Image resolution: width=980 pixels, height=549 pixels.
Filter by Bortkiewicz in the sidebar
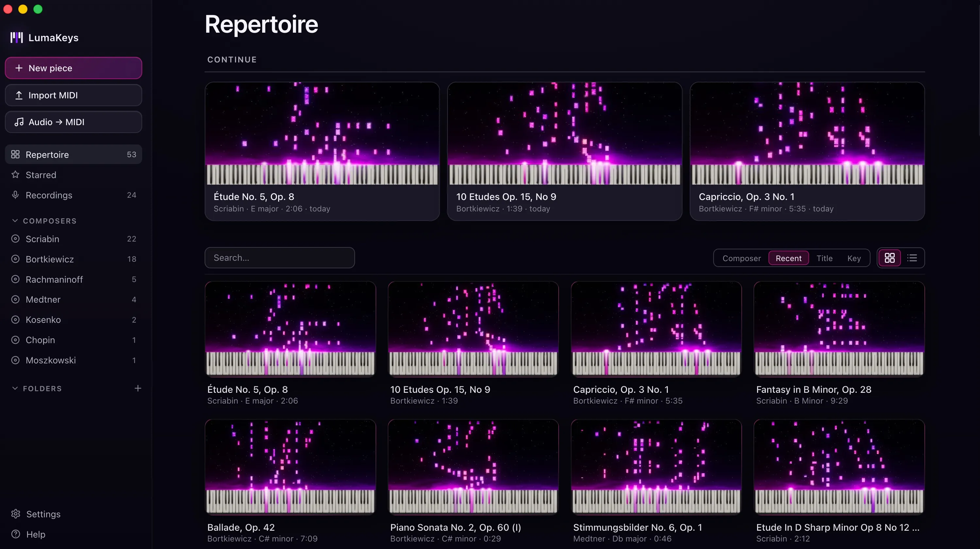tap(74, 259)
